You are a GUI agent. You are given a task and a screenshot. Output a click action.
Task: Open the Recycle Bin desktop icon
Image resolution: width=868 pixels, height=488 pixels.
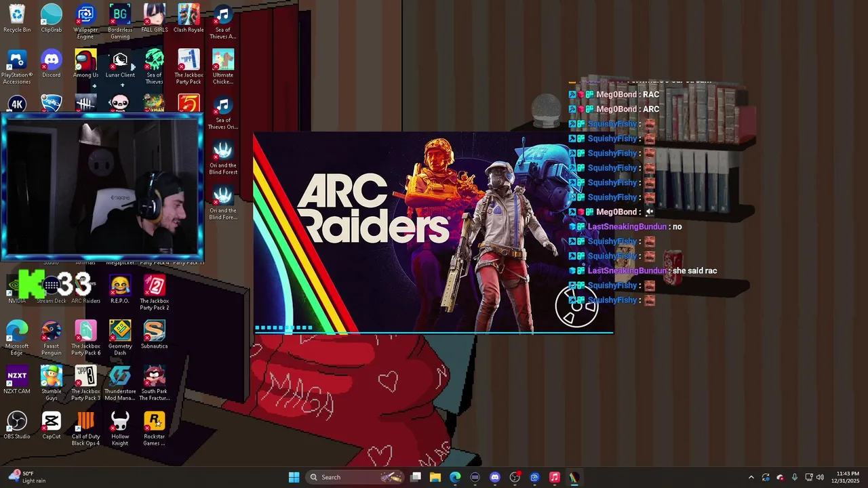point(17,19)
